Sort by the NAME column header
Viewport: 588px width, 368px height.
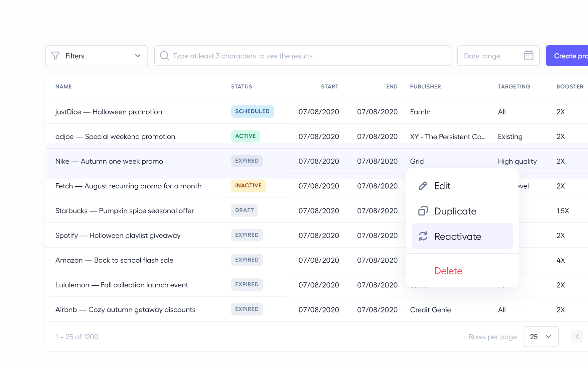(63, 87)
